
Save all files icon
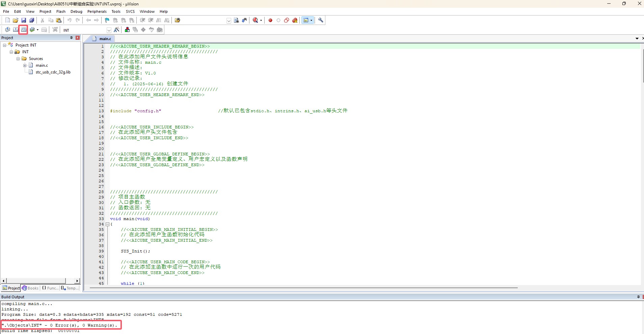[x=32, y=20]
